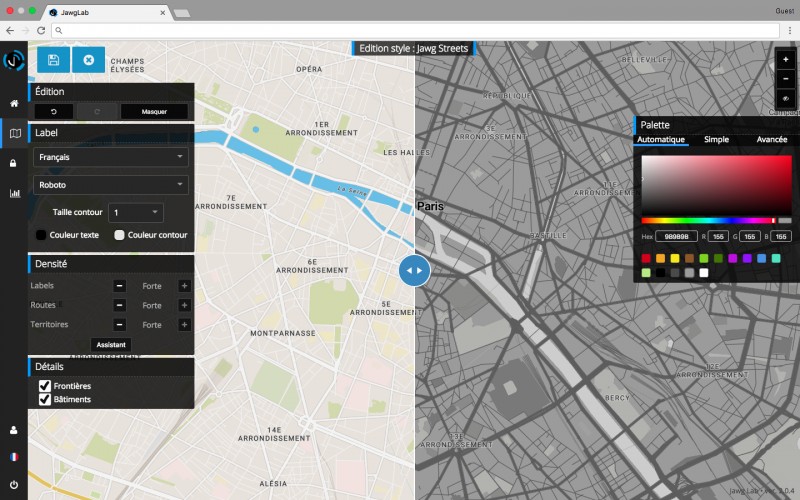Save the style with the floppy disk button
Viewport: 800px width, 500px height.
[x=54, y=60]
